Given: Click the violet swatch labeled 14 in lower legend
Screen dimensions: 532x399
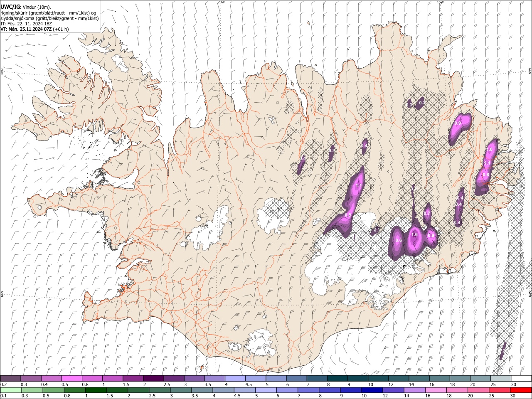Looking at the screenshot, I should (x=414, y=390).
